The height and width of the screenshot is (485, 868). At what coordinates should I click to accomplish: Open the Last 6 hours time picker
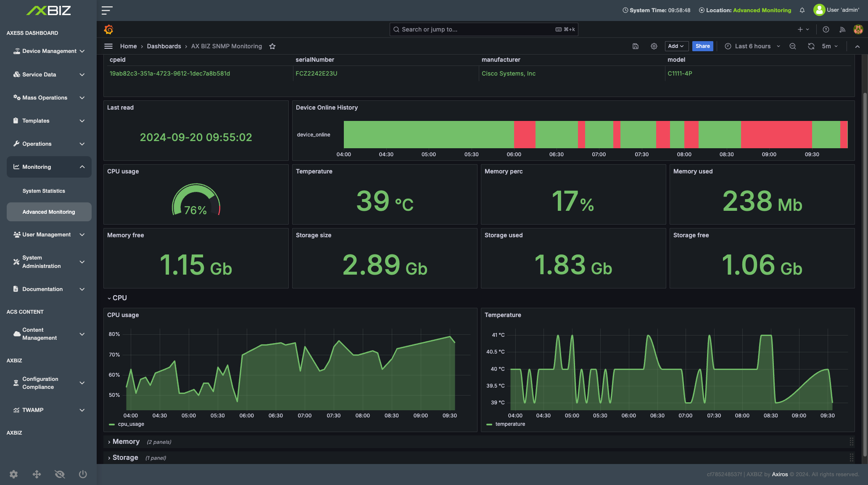(x=752, y=46)
